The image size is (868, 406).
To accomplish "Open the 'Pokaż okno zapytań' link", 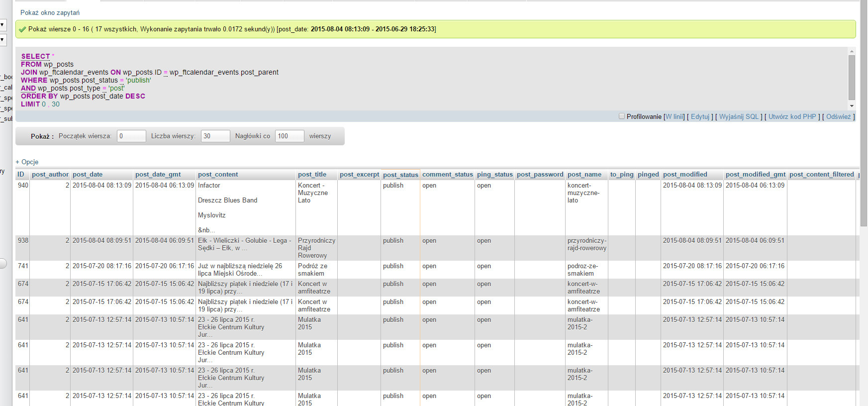I will pos(50,12).
